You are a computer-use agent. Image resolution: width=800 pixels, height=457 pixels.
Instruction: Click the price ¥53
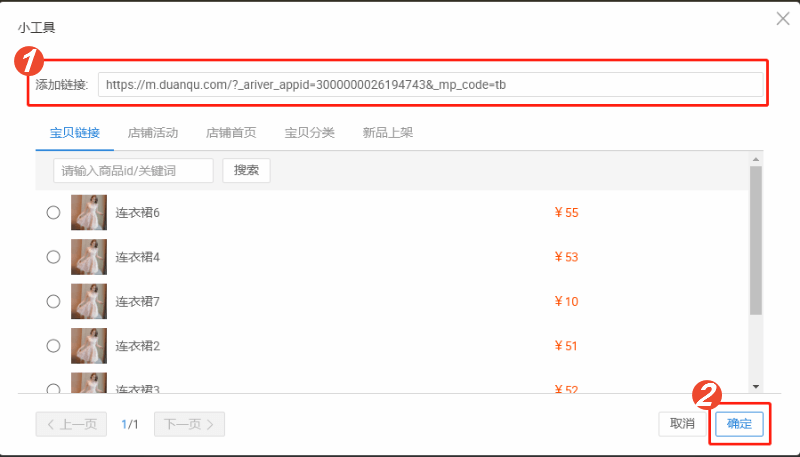click(x=566, y=257)
